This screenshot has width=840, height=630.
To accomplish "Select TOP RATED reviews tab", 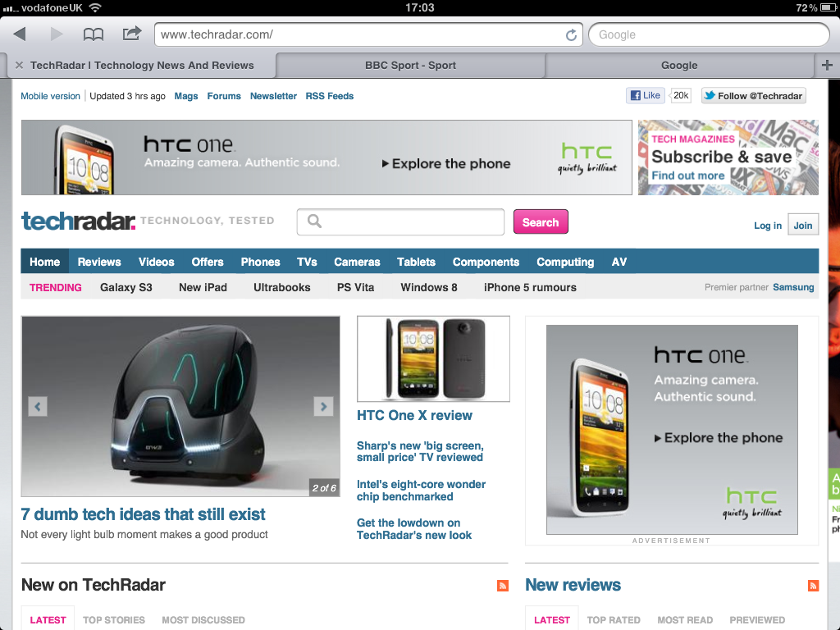I will pos(614,620).
